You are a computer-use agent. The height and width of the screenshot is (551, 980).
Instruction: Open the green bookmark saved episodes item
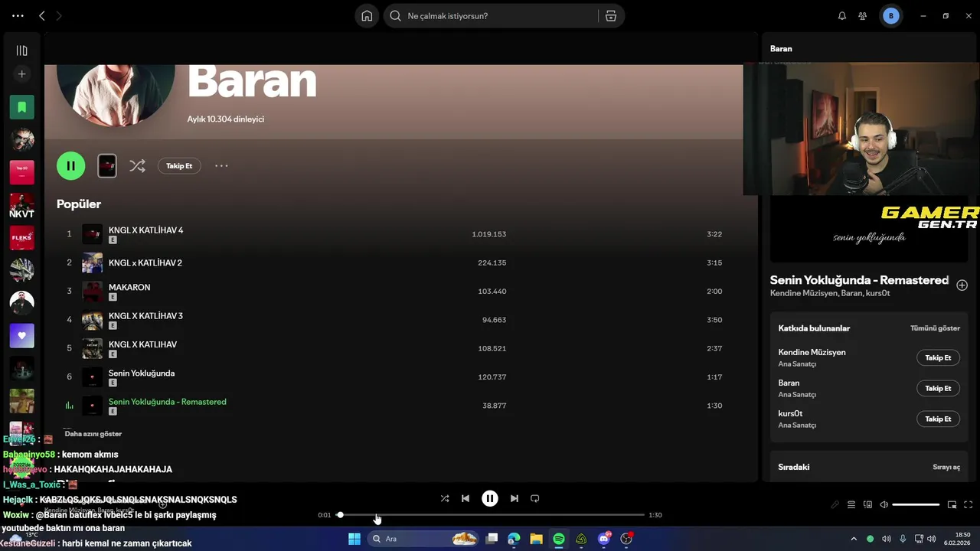click(21, 107)
